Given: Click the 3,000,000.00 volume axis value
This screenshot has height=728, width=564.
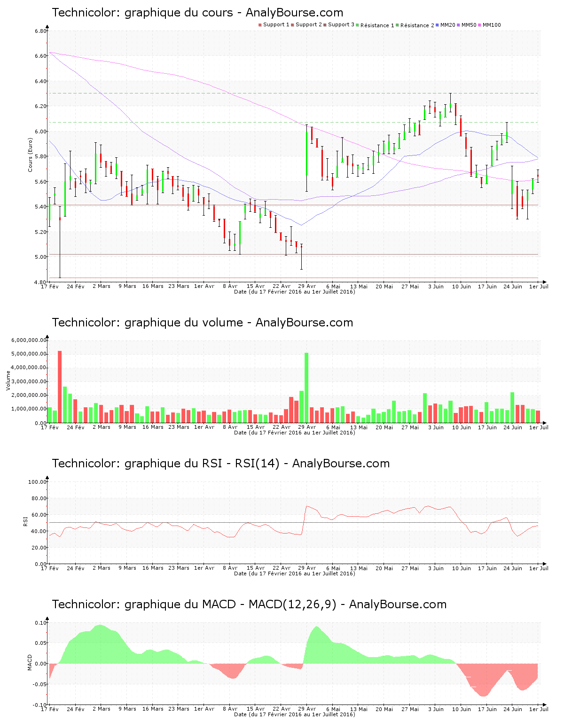Looking at the screenshot, I should [x=29, y=381].
